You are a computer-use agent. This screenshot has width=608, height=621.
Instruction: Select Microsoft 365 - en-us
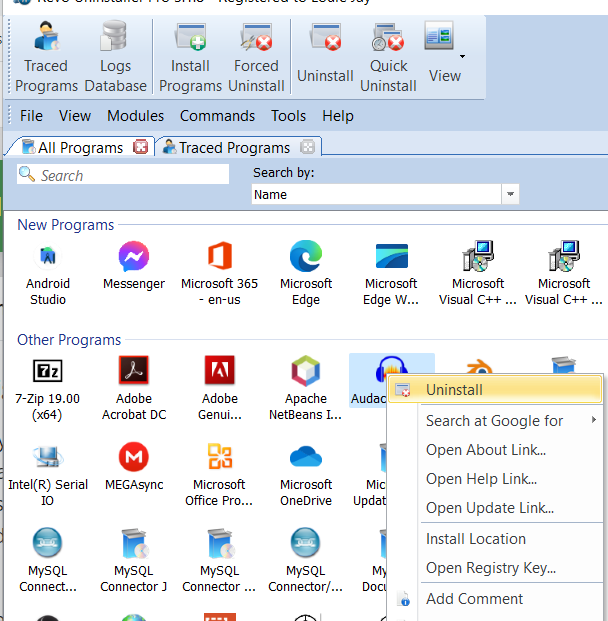click(219, 273)
